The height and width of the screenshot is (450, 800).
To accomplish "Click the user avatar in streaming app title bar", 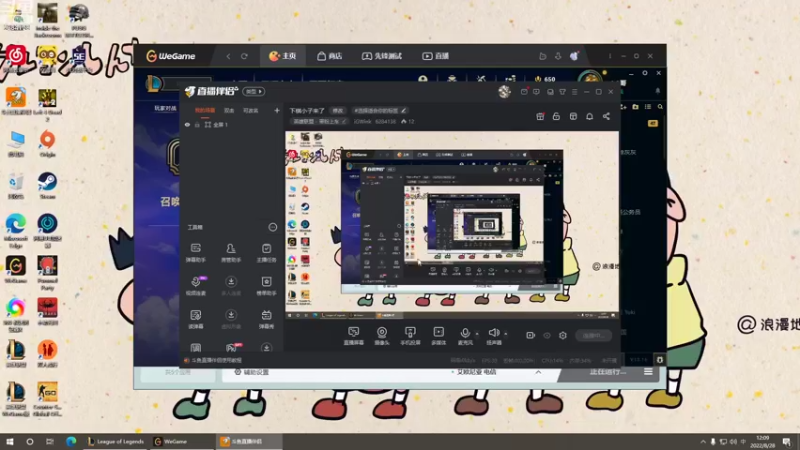I will click(x=505, y=91).
